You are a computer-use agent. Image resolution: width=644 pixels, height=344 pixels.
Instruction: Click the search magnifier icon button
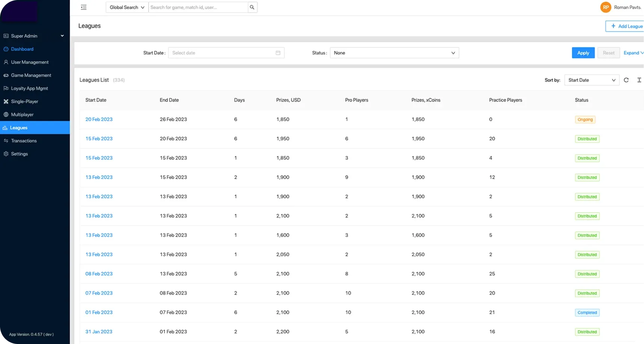pyautogui.click(x=252, y=7)
